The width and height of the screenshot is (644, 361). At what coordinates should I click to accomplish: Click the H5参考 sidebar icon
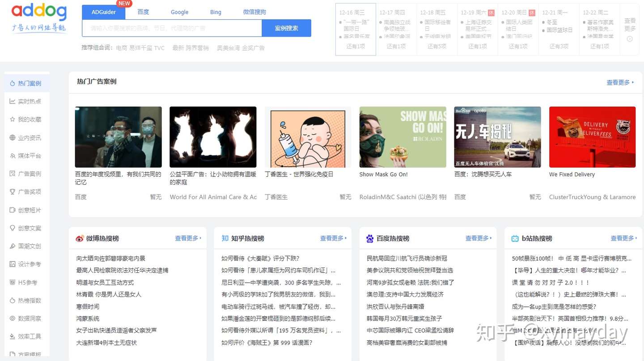[12, 282]
